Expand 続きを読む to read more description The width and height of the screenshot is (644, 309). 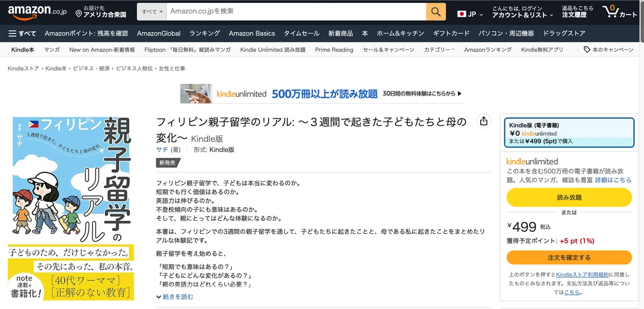[174, 297]
